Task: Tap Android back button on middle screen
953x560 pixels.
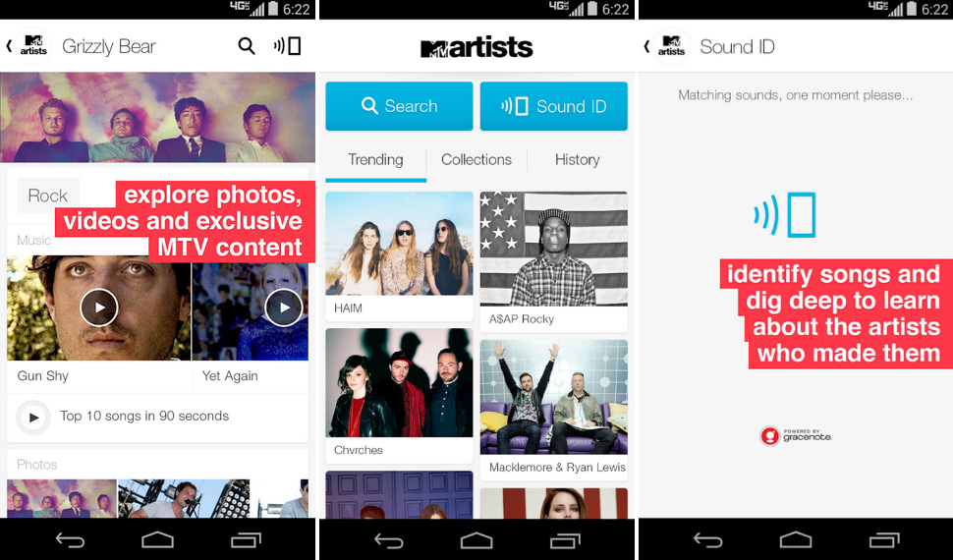Action: (x=388, y=540)
